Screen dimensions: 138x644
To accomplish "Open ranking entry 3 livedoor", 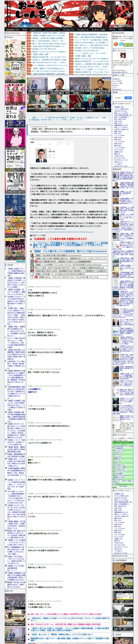I will [x=117, y=454].
